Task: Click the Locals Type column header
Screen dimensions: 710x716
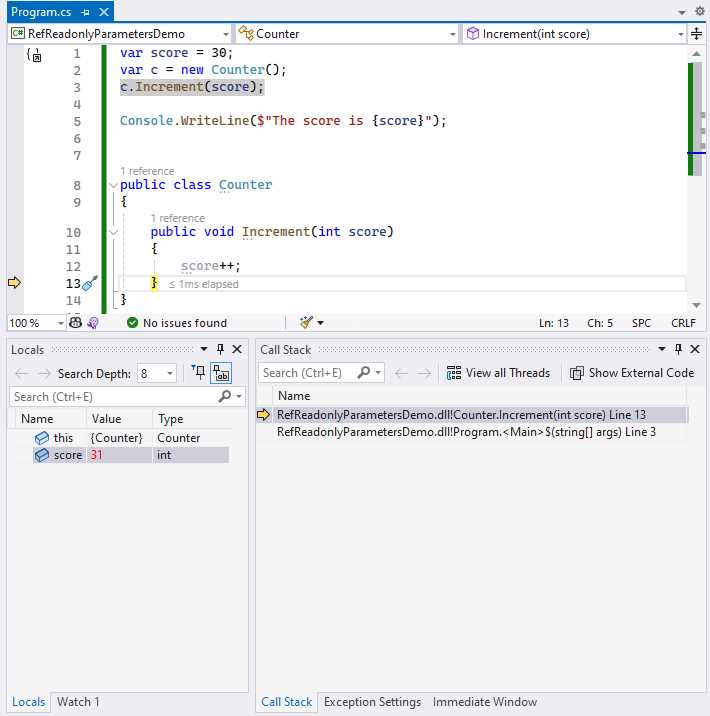Action: [x=170, y=419]
